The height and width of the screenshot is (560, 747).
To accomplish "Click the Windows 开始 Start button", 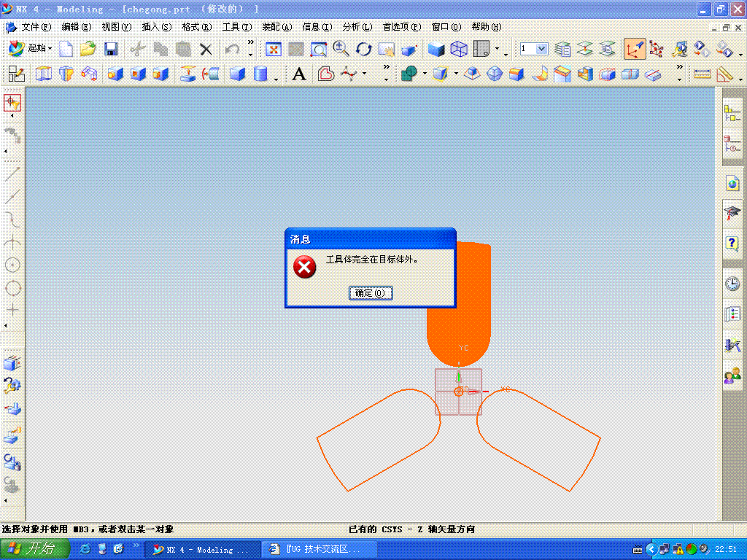I will point(34,549).
